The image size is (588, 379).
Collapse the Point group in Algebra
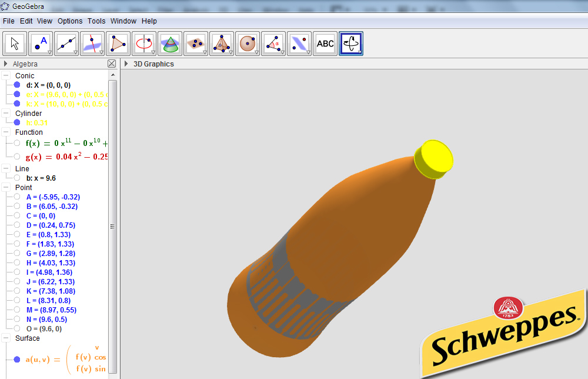[x=6, y=187]
